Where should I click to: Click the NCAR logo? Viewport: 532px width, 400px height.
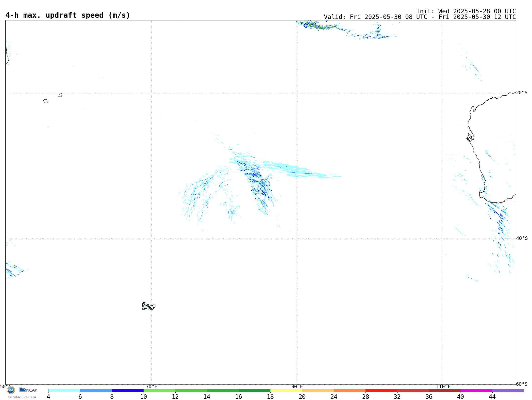coord(28,390)
